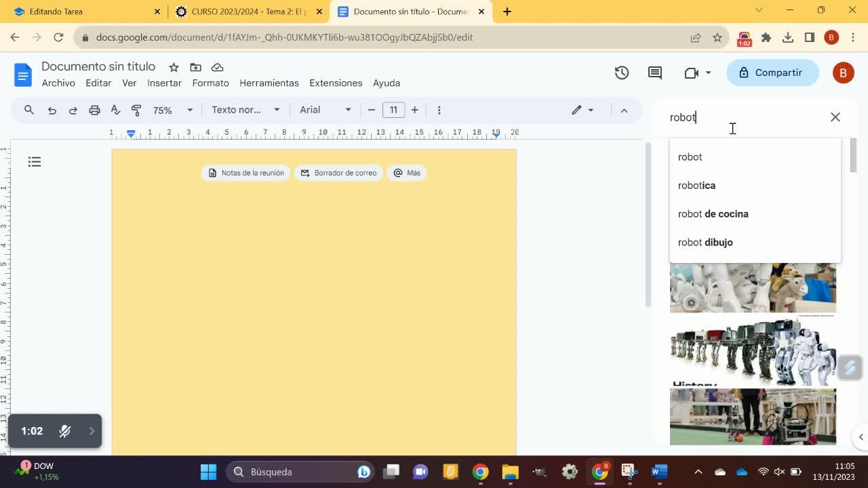Click the image search input field
The width and height of the screenshot is (868, 488).
click(745, 117)
